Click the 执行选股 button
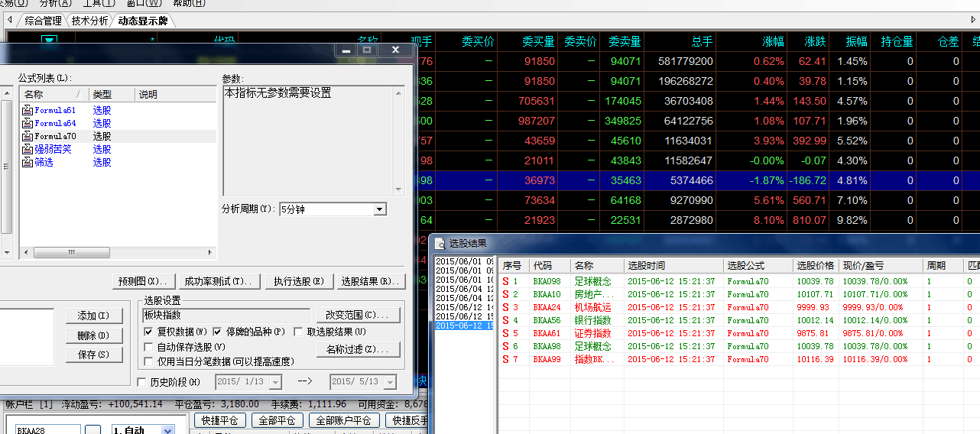Screen dimensions: 980x434 click(299, 281)
